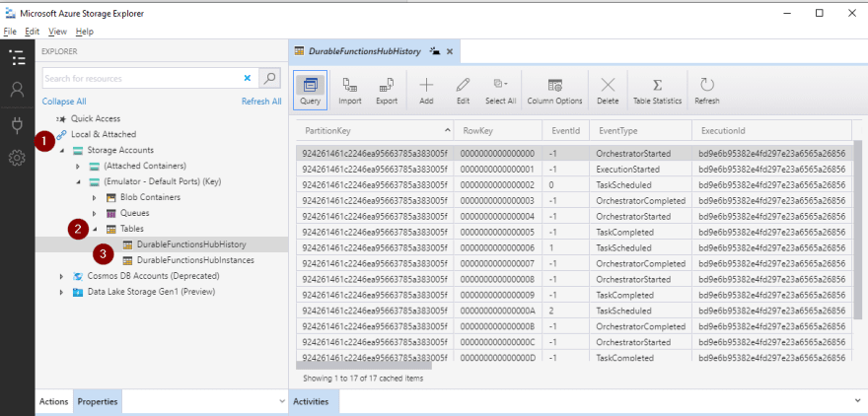Image resolution: width=868 pixels, height=416 pixels.
Task: Open the Help menu
Action: [x=85, y=32]
